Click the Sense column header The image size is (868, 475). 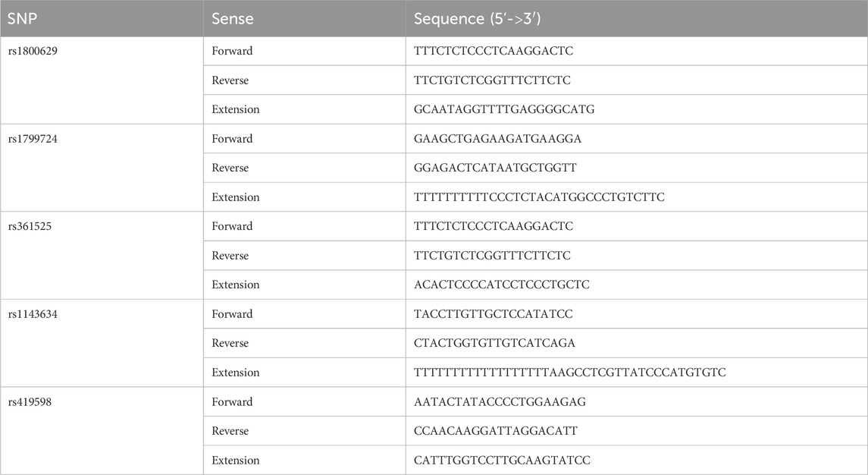click(305, 18)
